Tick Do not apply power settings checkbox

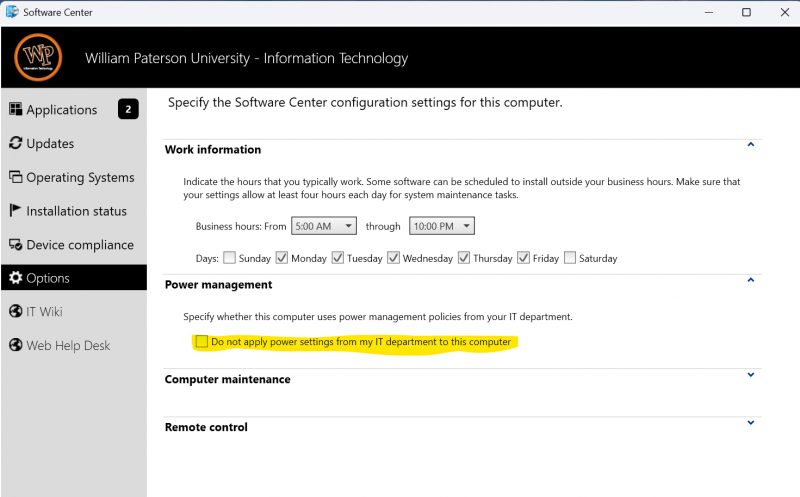point(203,342)
